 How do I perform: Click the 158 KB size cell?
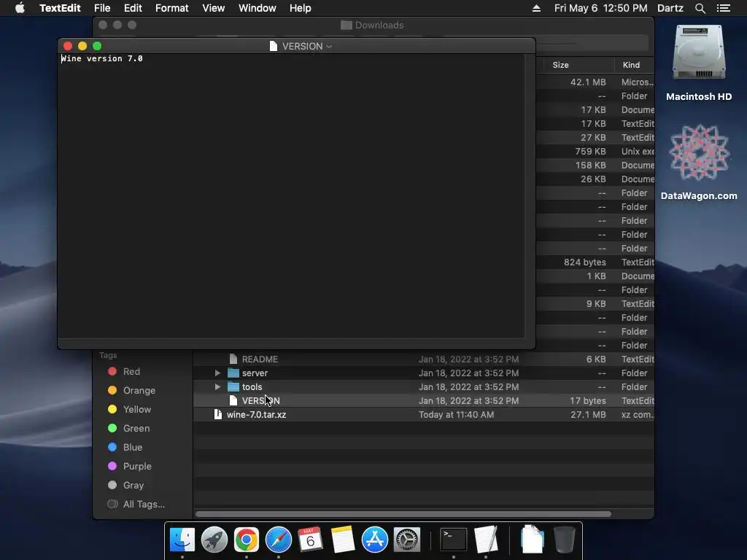tap(590, 166)
